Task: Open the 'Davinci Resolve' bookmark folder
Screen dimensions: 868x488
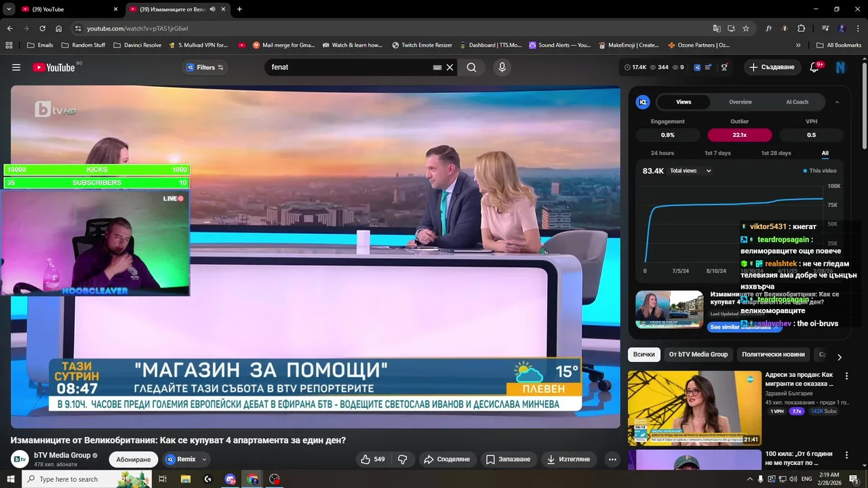Action: [x=138, y=45]
